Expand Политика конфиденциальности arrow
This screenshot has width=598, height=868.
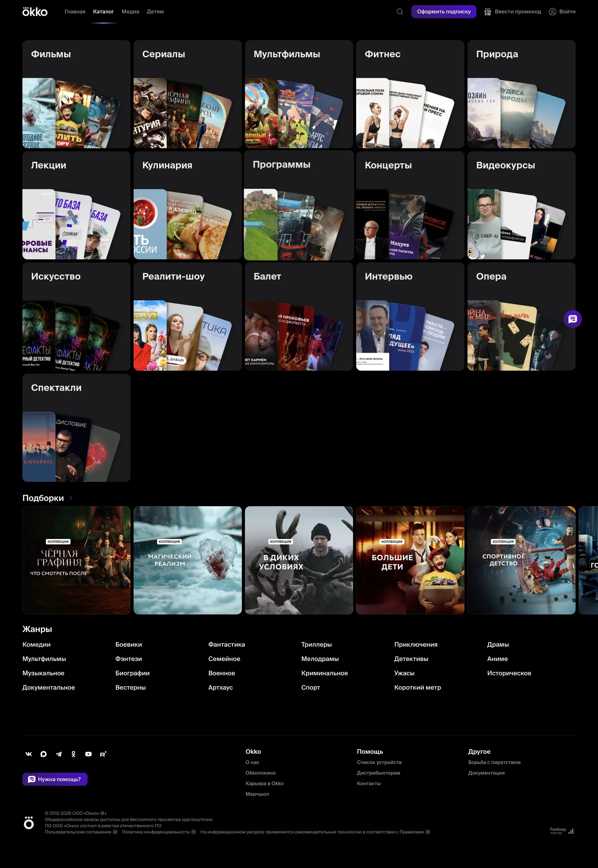point(193,832)
